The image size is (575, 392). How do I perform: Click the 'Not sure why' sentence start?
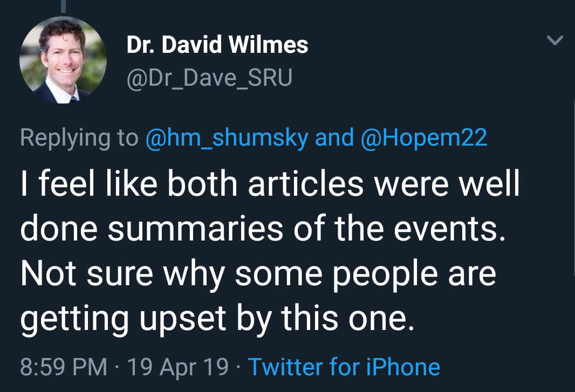click(x=122, y=274)
